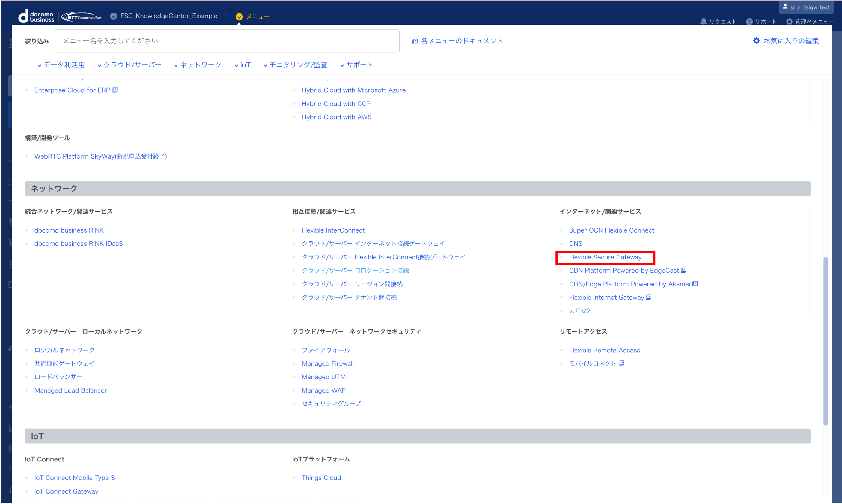
Task: Click the sdp_dsigw_test user icon
Action: point(785,7)
